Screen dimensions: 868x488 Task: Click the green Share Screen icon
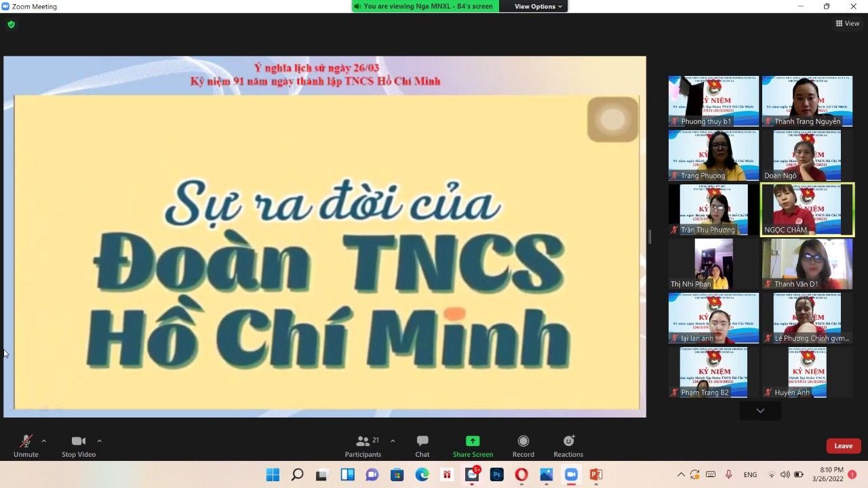(x=473, y=441)
